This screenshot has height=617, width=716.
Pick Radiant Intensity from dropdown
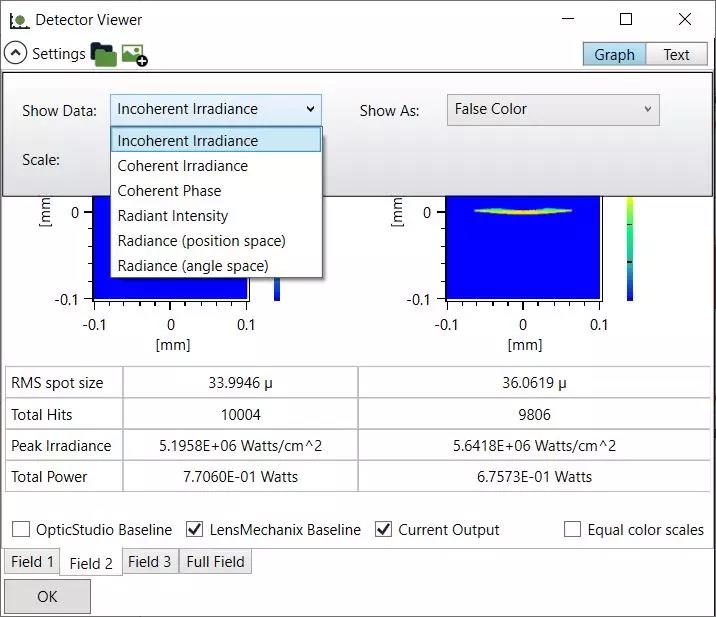coord(216,216)
